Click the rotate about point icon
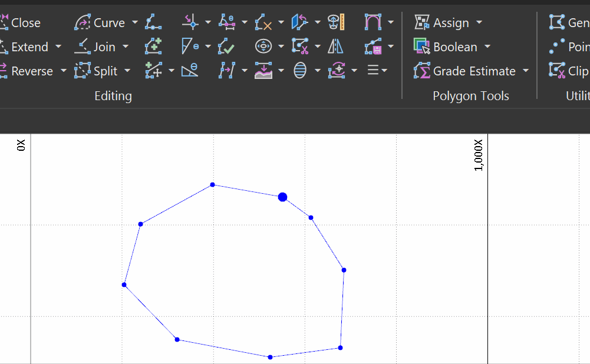Viewport: 590px width, 364px height. (337, 70)
